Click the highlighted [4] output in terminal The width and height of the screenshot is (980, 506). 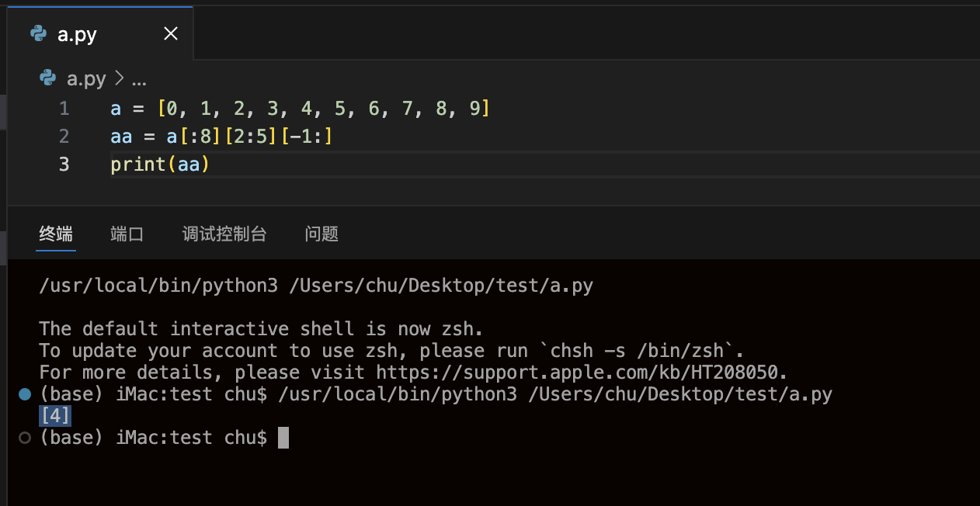[x=55, y=416]
